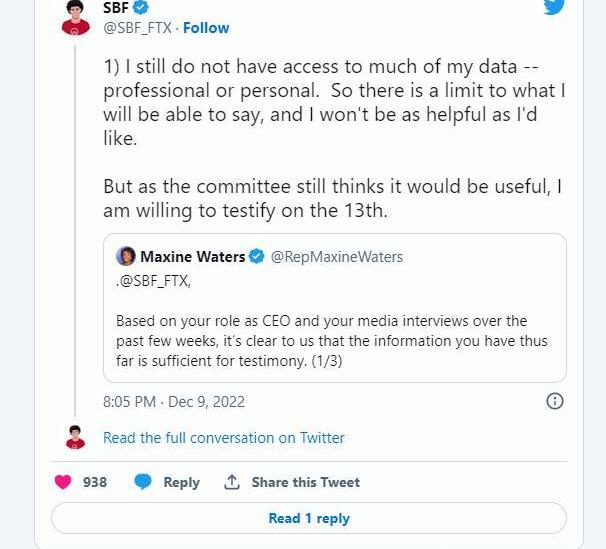Follow the SBF_FTX account

click(x=206, y=28)
